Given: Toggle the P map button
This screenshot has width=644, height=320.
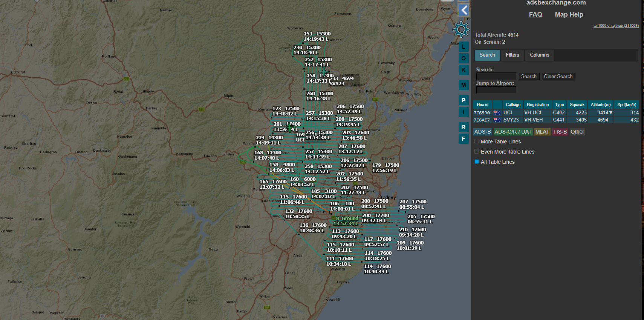Looking at the screenshot, I should click(x=463, y=100).
